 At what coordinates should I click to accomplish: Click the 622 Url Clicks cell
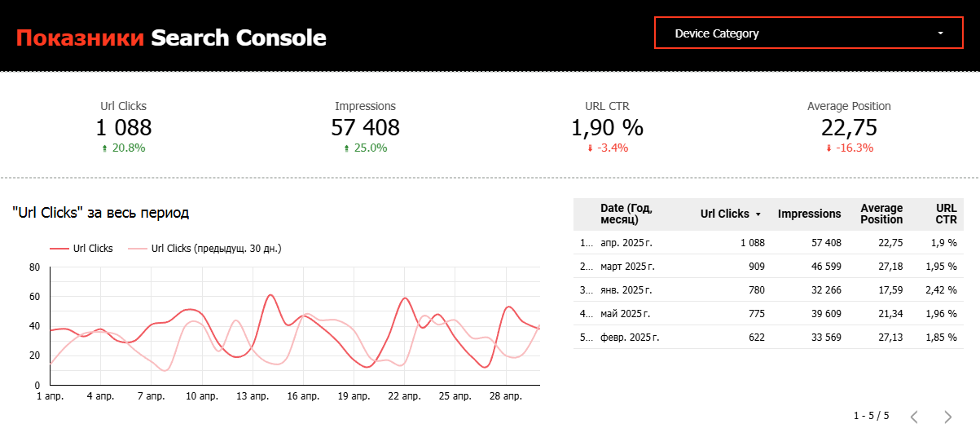point(756,338)
